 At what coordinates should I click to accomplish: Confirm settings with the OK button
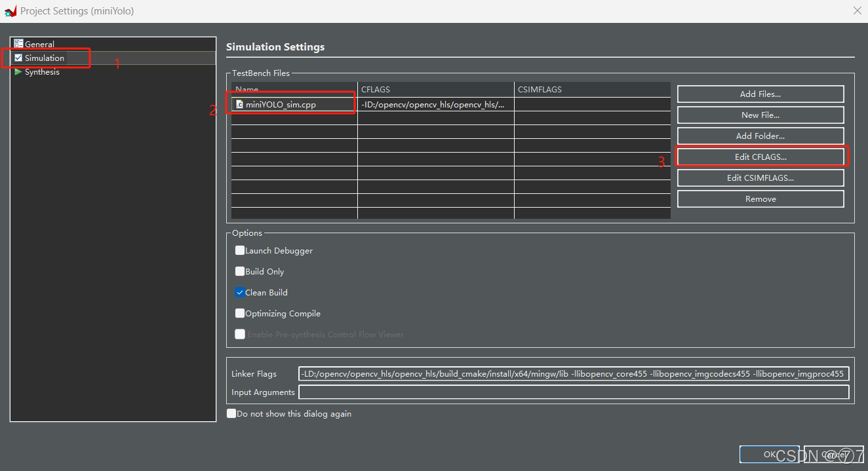point(769,454)
